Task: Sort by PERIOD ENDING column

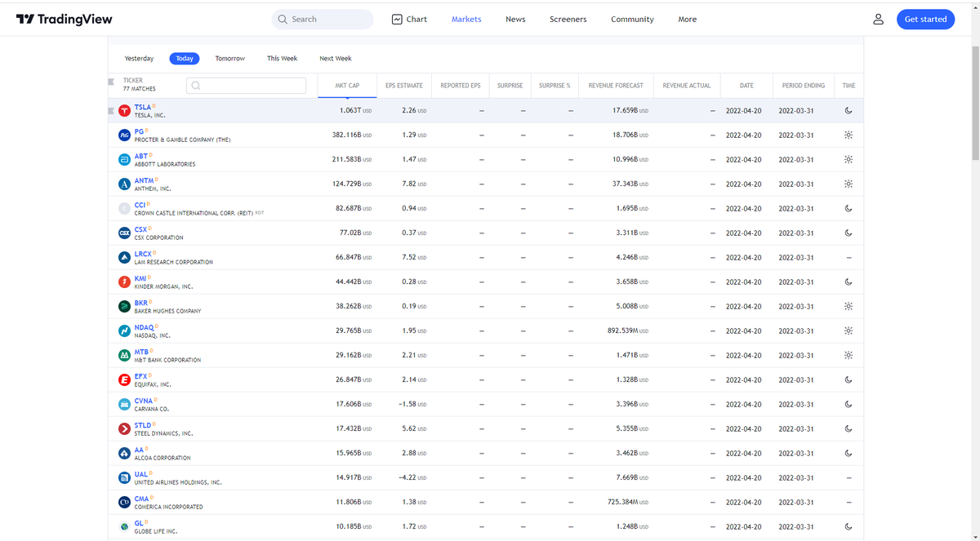Action: click(803, 85)
